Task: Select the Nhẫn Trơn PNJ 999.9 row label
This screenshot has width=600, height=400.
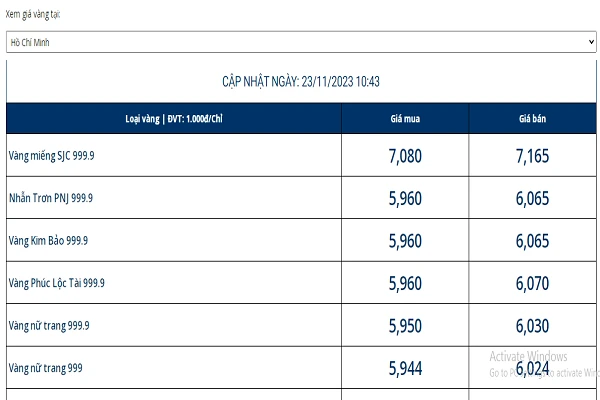Action: coord(50,198)
